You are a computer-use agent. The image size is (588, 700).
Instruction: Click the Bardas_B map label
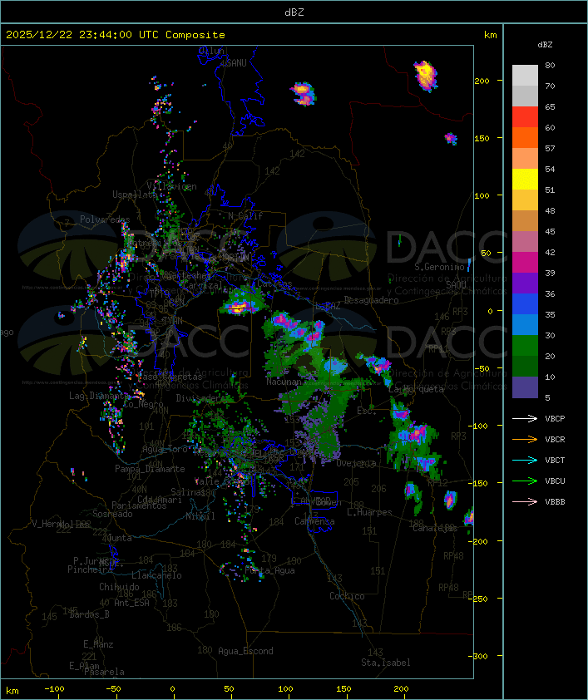point(89,614)
